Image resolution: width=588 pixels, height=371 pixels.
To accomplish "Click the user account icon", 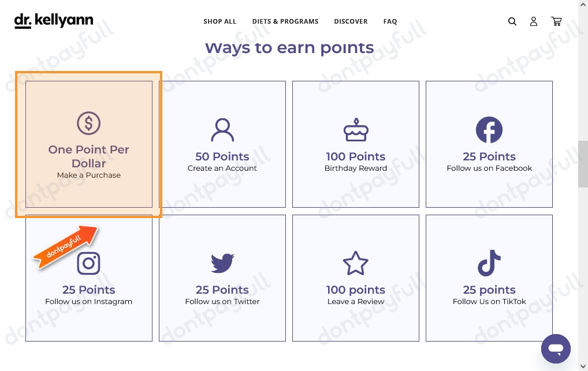I will tap(534, 21).
